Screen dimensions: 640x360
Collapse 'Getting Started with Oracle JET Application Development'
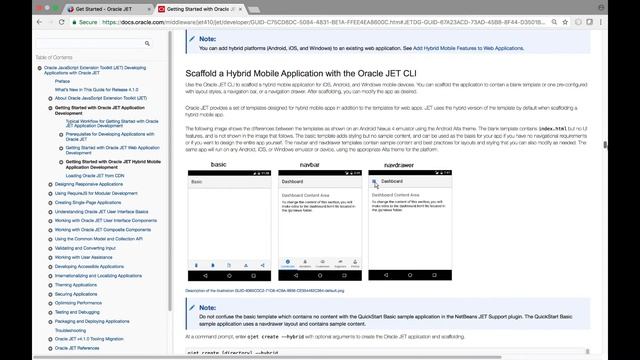point(50,108)
